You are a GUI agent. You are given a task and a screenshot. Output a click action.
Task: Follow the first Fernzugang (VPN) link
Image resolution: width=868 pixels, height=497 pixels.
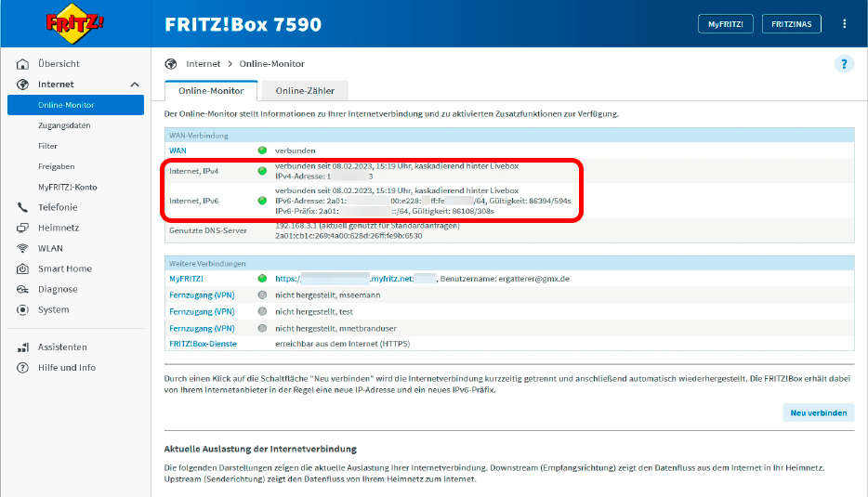(x=202, y=294)
